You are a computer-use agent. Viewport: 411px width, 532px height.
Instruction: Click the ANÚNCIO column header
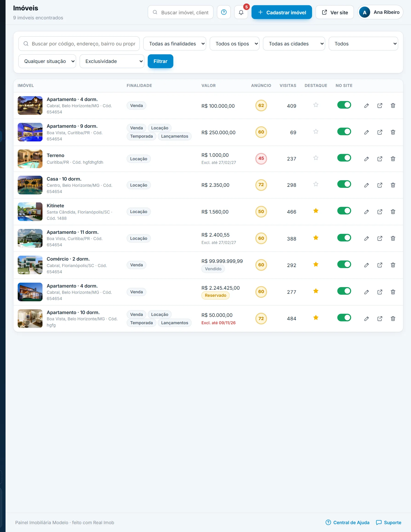click(261, 86)
